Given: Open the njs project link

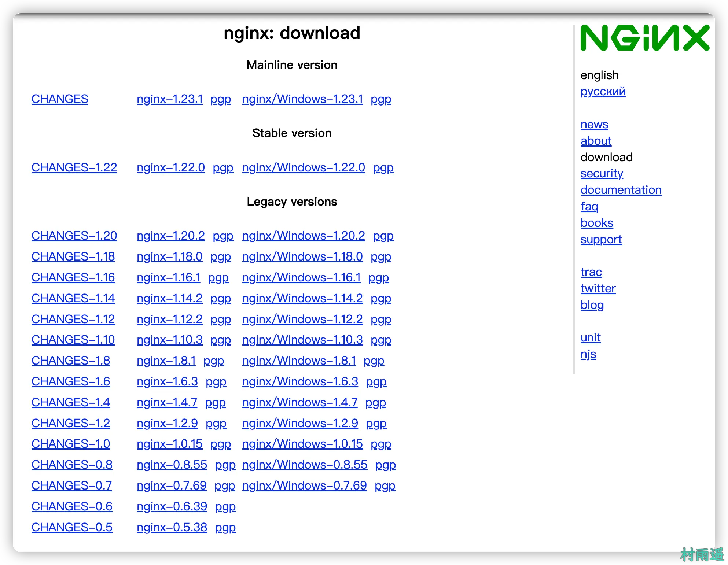Looking at the screenshot, I should click(588, 354).
